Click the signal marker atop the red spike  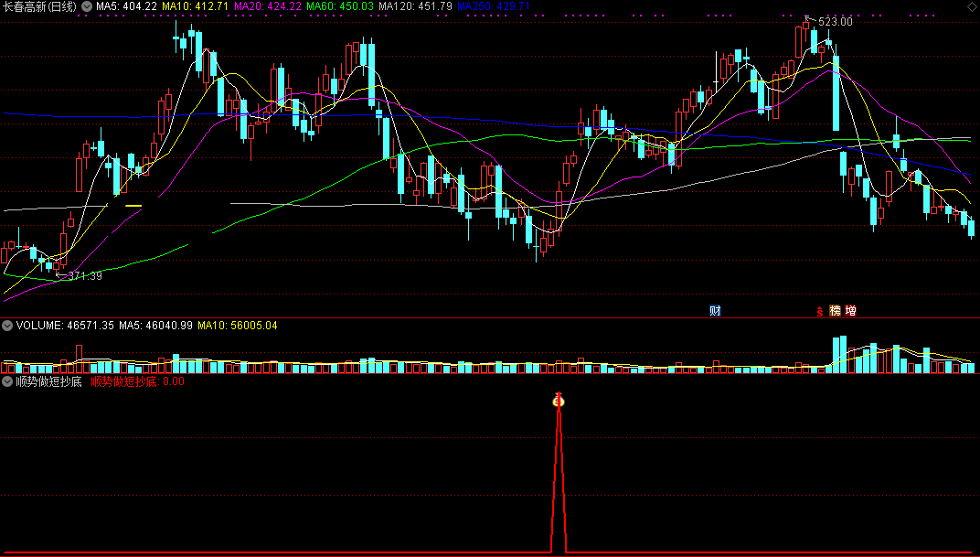559,401
